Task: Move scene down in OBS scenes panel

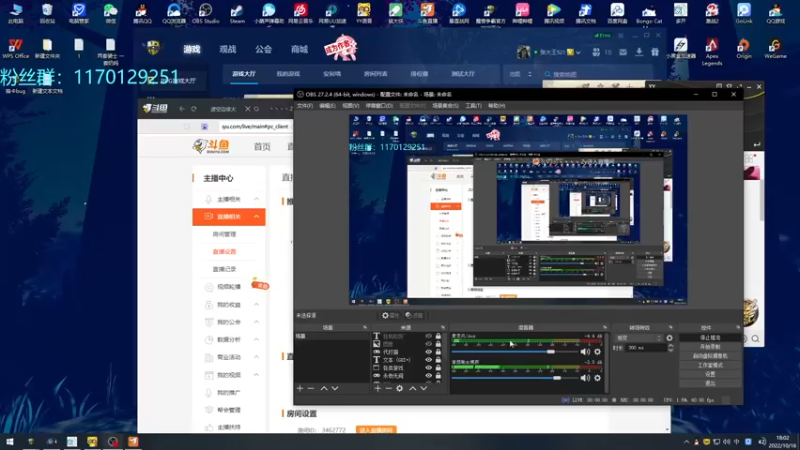Action: 335,388
